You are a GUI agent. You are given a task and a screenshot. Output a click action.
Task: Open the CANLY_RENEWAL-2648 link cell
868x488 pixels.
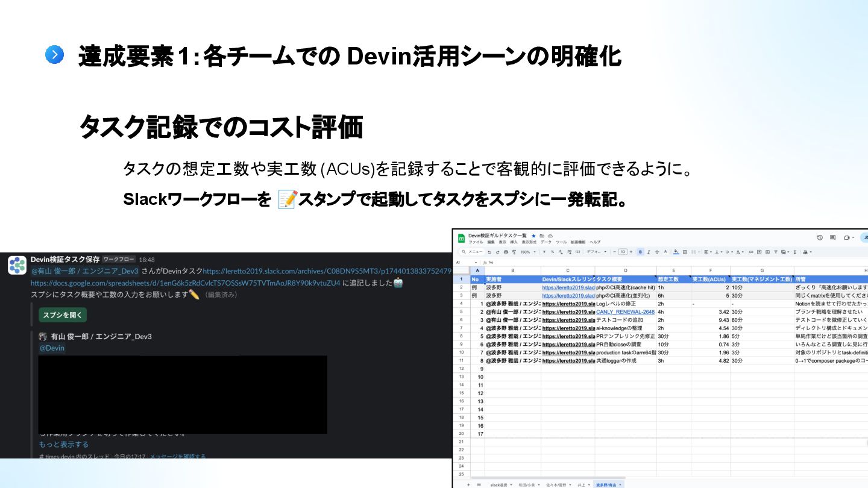pos(625,312)
